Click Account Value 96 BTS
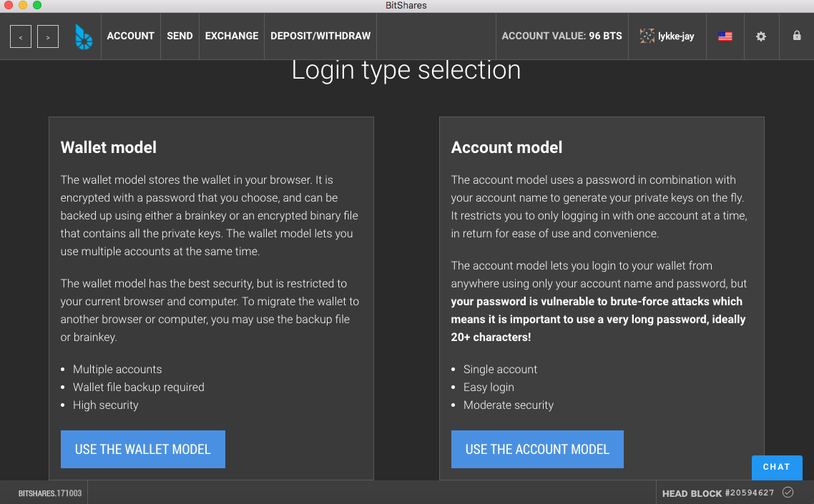This screenshot has width=814, height=504. coord(562,36)
